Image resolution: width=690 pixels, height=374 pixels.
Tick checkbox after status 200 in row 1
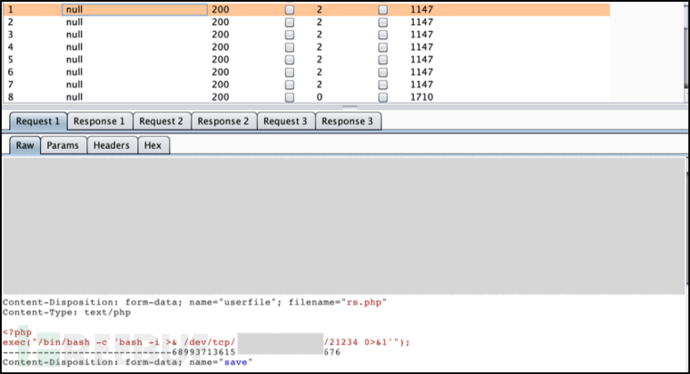pos(290,9)
